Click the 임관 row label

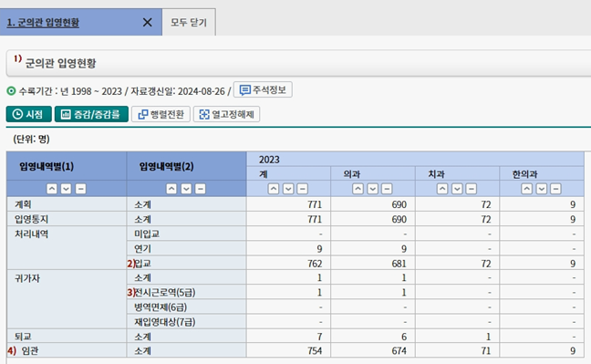tap(30, 351)
